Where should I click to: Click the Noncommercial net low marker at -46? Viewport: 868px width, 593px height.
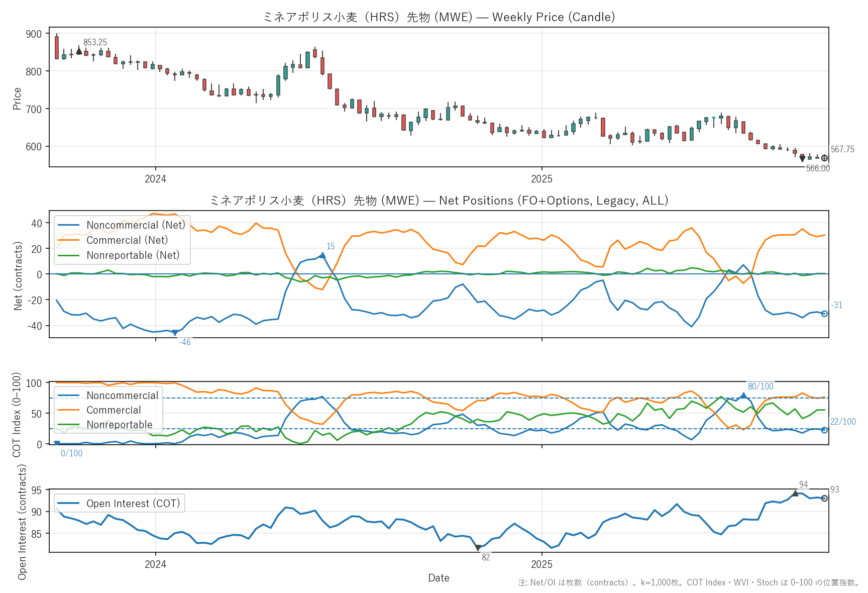[175, 333]
